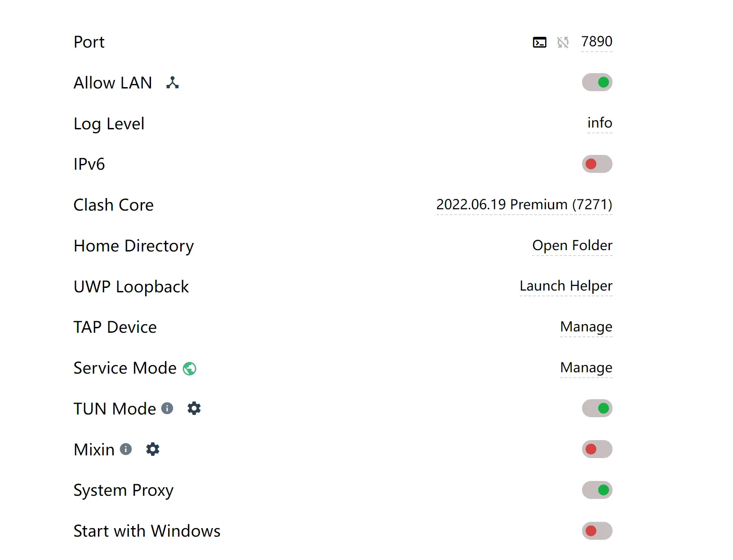Show the Mixin info icon
This screenshot has height=560, width=733.
point(126,449)
